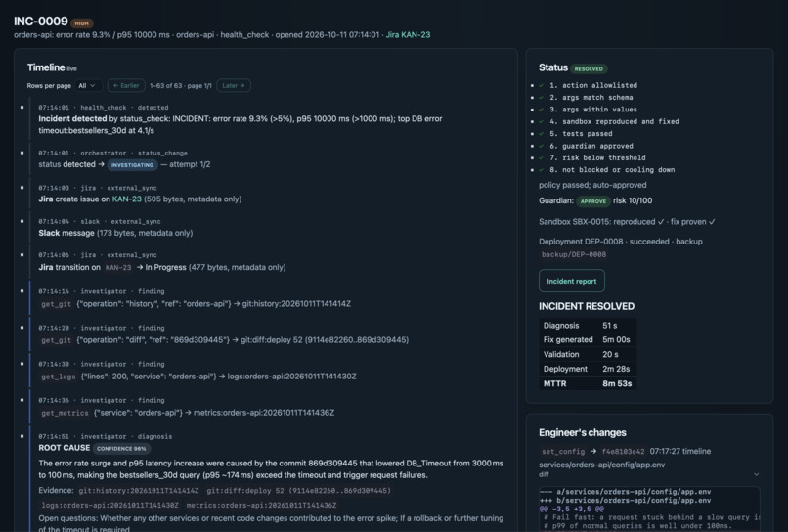Click the Guardian APPROVE badge

593,201
